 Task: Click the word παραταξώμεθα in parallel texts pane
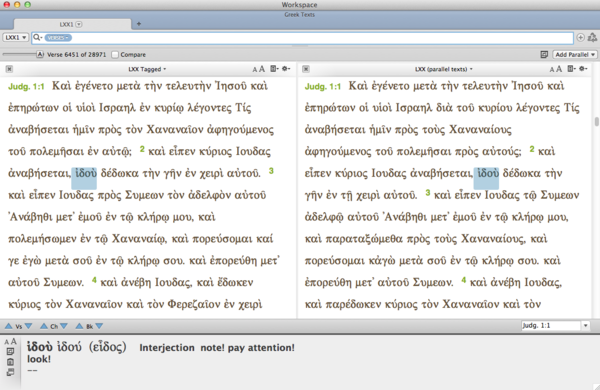(364, 239)
